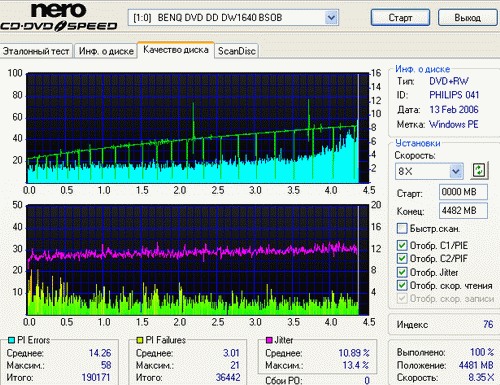
Task: Click the yellow PI Failures legend swatch
Action: 140,340
